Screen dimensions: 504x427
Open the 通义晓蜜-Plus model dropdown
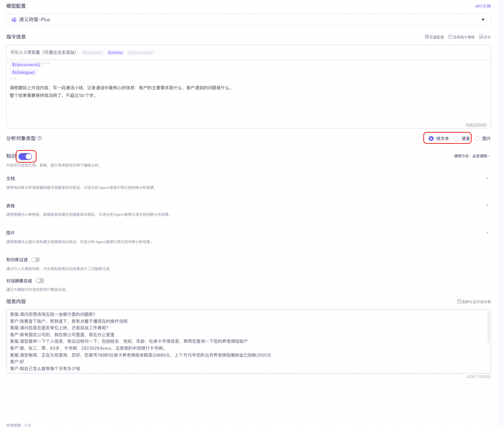click(x=248, y=20)
